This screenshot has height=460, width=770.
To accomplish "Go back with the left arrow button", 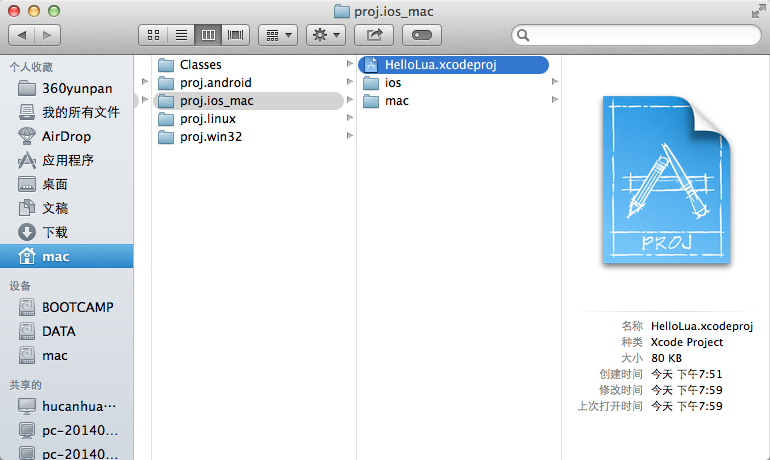I will 22,35.
